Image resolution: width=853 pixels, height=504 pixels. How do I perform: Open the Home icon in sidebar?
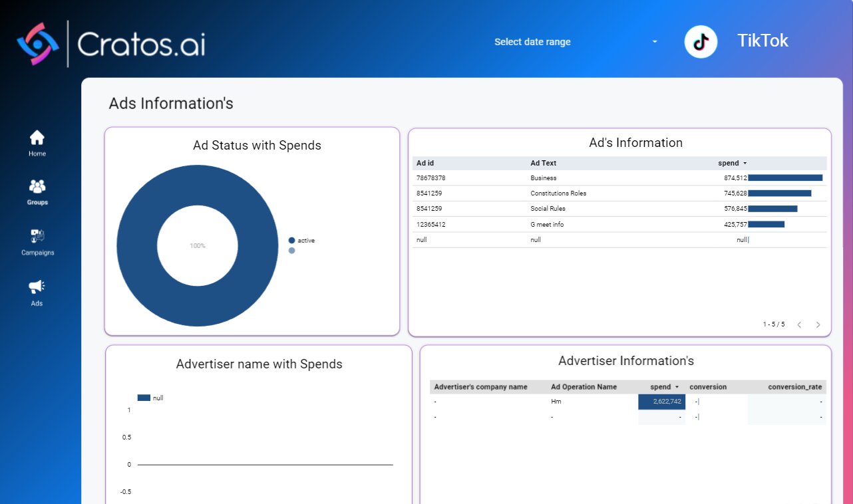point(37,138)
